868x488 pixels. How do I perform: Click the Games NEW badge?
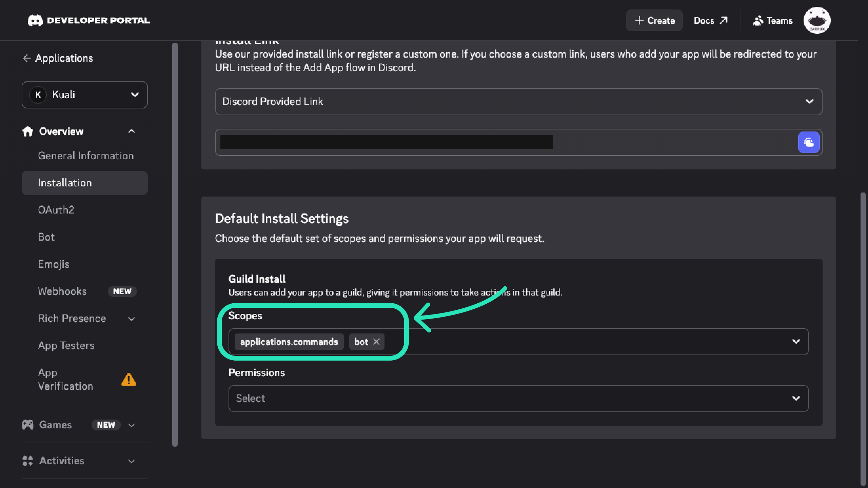106,425
